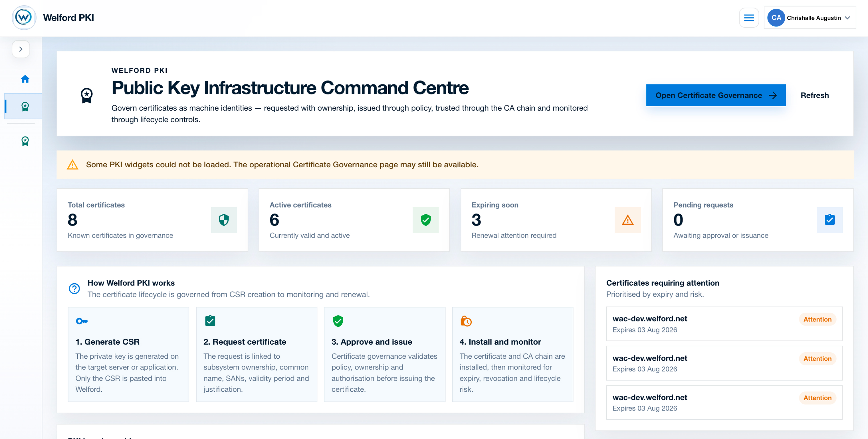Open the Expiring soon card

pyautogui.click(x=556, y=220)
